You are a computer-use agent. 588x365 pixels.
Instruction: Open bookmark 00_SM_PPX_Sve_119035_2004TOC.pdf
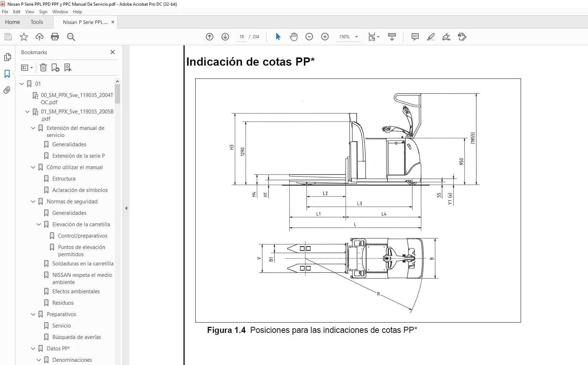click(x=77, y=99)
